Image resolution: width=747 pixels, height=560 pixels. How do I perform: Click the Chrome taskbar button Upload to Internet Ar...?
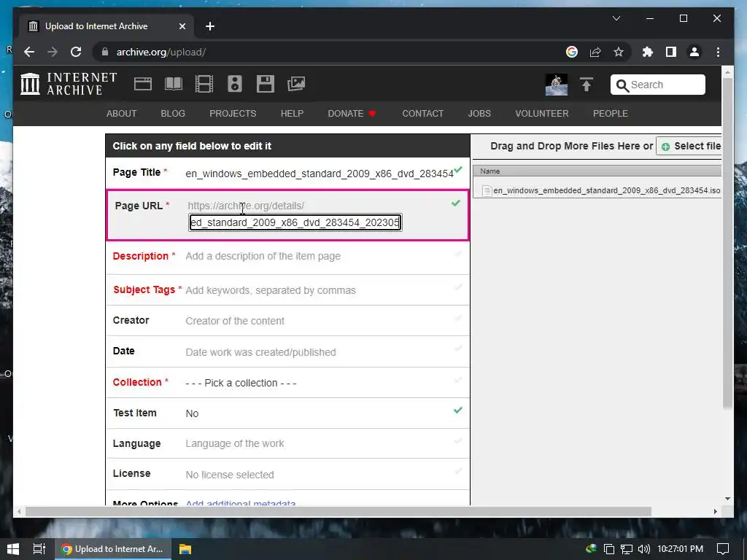point(112,549)
